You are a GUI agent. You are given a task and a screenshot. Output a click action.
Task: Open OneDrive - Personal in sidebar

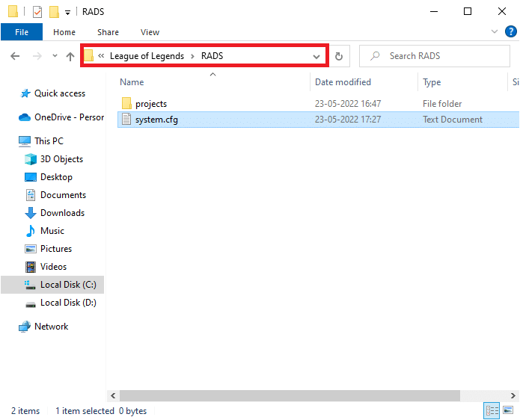(x=61, y=117)
